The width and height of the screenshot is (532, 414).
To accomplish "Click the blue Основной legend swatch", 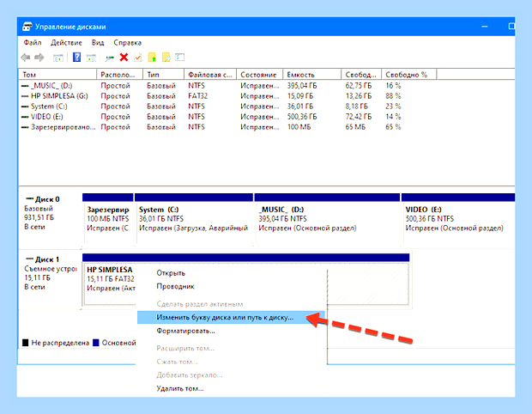I will pyautogui.click(x=96, y=343).
